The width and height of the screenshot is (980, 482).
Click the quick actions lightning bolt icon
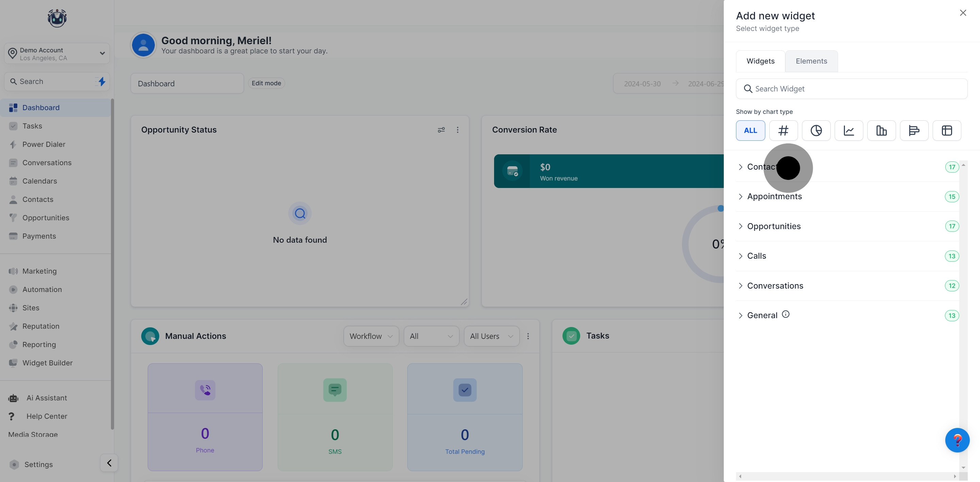point(102,81)
